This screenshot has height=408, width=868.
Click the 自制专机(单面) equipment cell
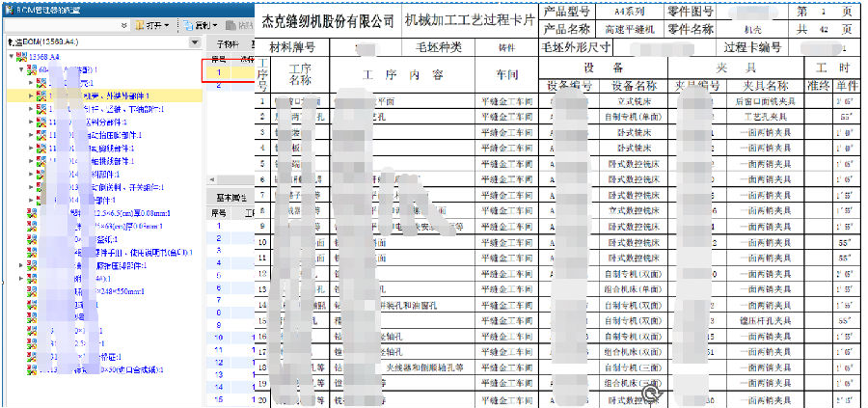[632, 117]
